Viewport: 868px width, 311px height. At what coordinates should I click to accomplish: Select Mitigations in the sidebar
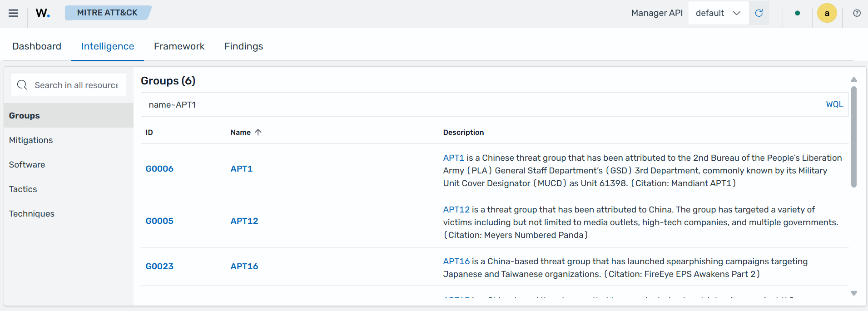pos(69,140)
